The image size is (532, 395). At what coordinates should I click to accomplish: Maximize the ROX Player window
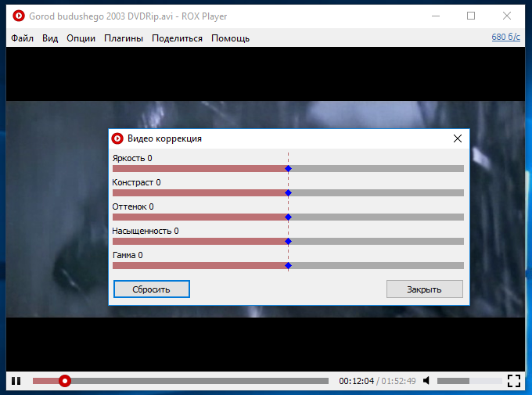coord(471,16)
